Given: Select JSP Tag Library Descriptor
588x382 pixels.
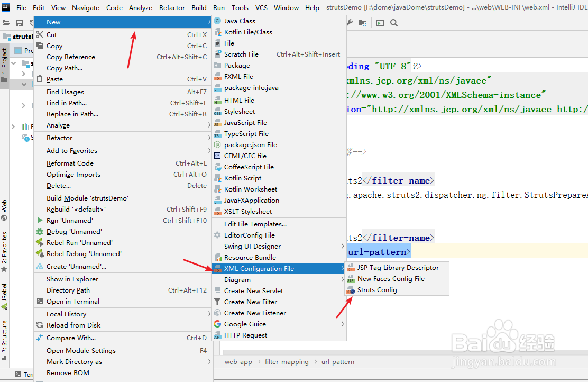Looking at the screenshot, I should [x=397, y=268].
